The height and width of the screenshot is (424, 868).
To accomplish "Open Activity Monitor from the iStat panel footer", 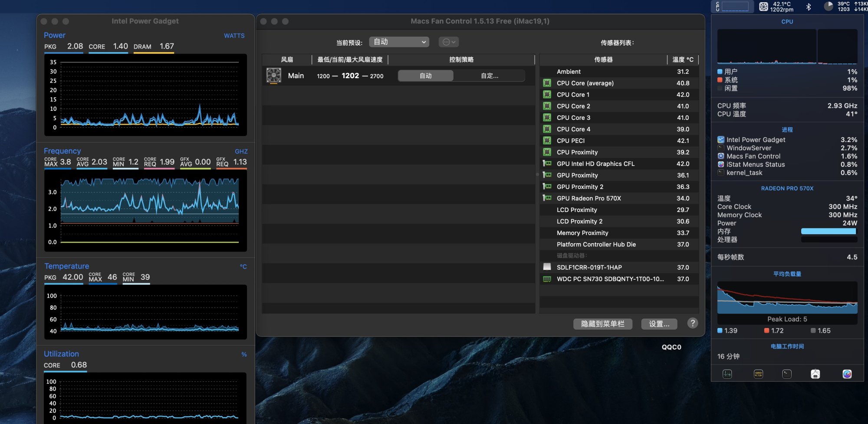I will click(727, 374).
